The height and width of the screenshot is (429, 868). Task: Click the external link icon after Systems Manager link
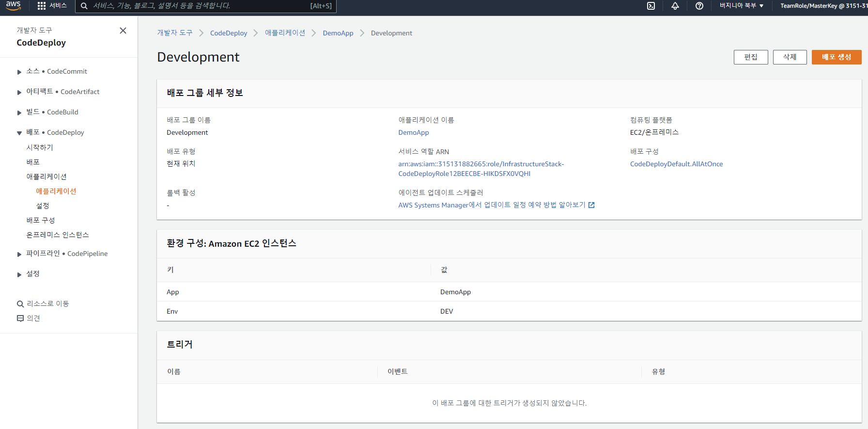click(x=591, y=205)
